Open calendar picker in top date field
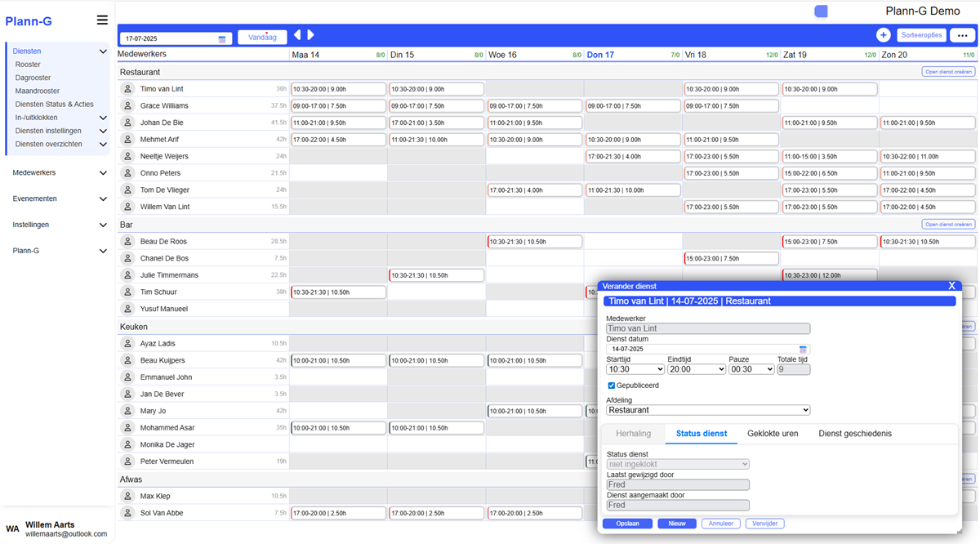 point(222,38)
